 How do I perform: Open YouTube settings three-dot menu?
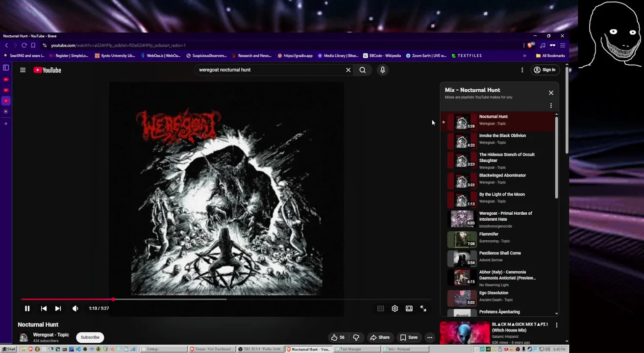click(x=522, y=70)
